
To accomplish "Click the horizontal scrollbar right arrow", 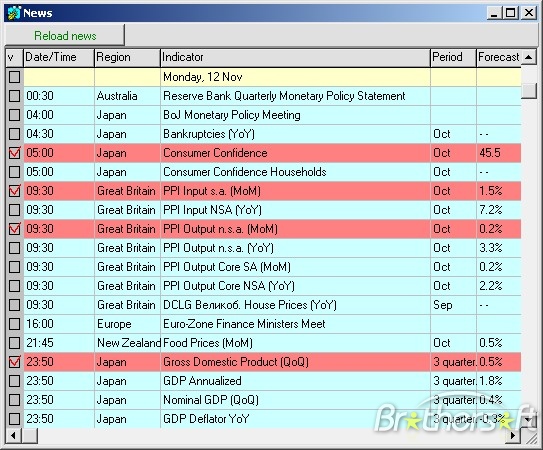I will pyautogui.click(x=513, y=435).
